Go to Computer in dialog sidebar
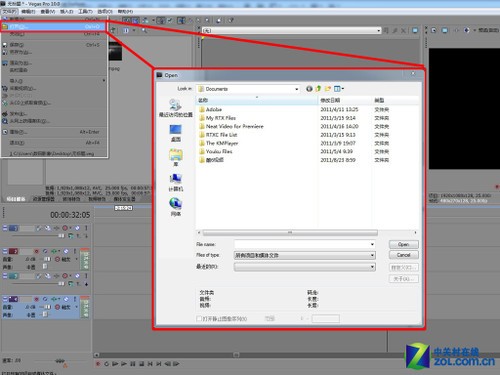Viewport: 500px width, 375px height. [x=175, y=182]
